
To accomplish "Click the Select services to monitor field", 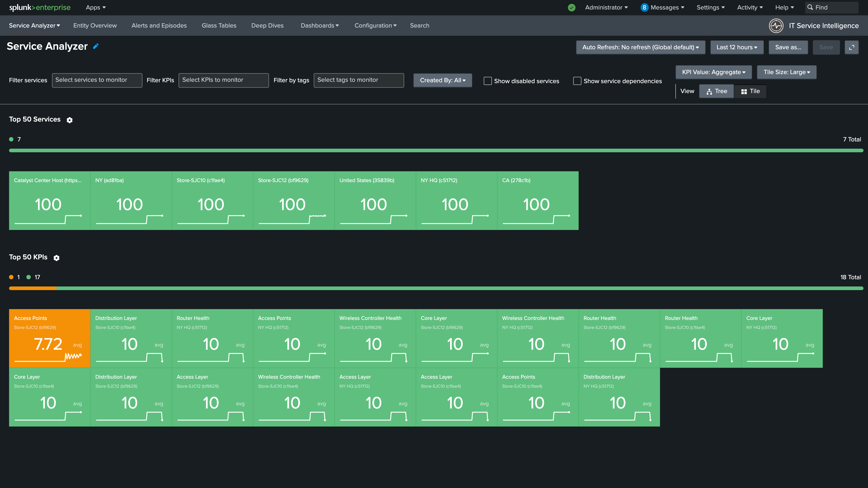I will pos(97,80).
